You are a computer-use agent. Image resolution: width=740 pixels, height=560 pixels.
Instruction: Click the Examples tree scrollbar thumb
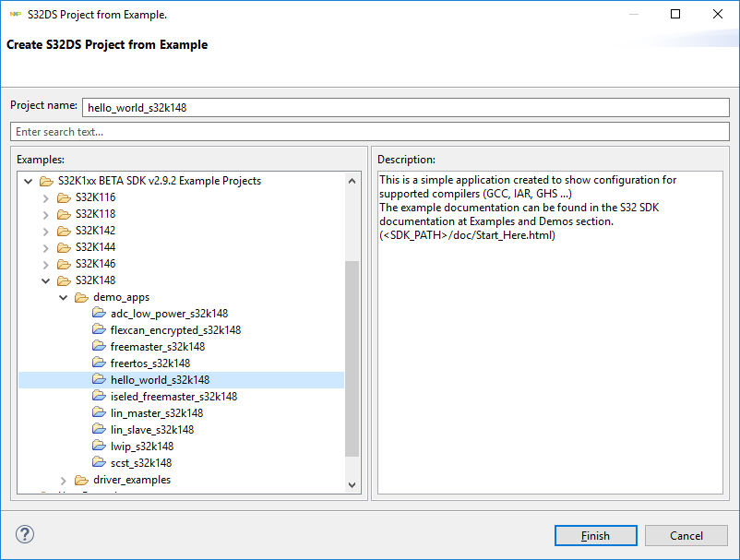tap(352, 359)
